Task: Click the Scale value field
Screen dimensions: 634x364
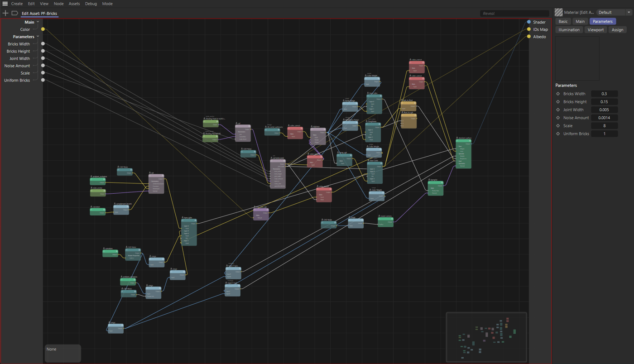Action: 604,126
